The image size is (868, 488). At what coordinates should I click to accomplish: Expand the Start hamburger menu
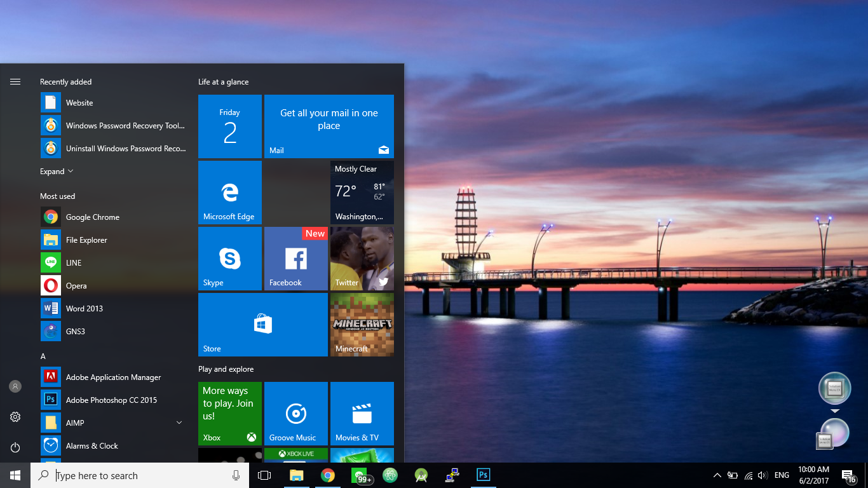click(15, 81)
